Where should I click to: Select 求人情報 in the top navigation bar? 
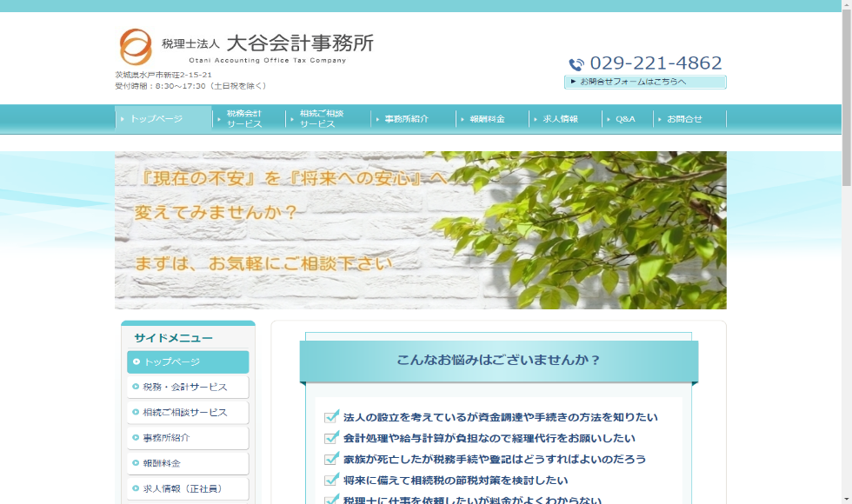561,119
